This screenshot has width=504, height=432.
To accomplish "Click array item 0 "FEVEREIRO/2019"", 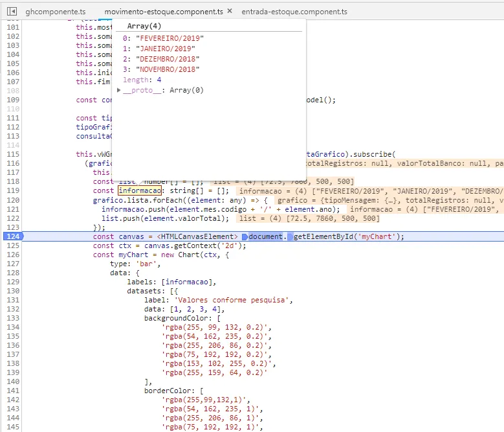I will coord(161,38).
